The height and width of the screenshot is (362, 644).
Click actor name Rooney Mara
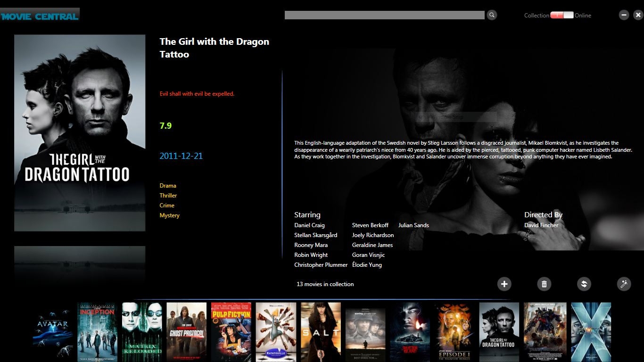pos(311,245)
